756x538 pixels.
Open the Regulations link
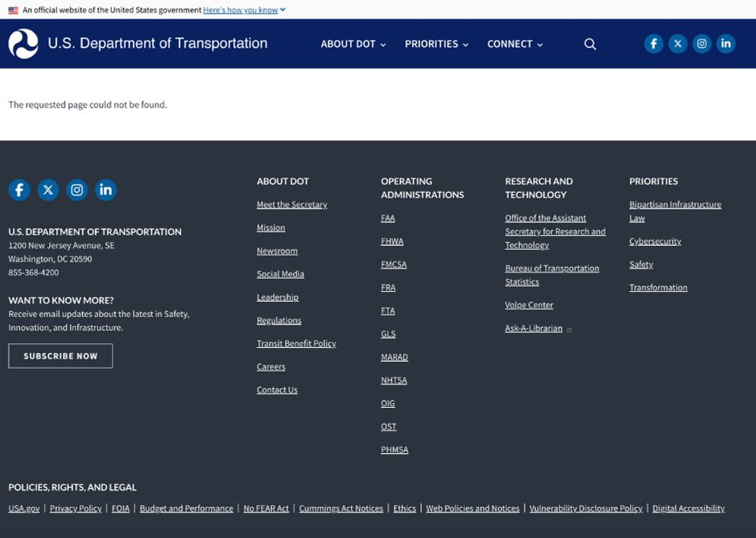(279, 320)
